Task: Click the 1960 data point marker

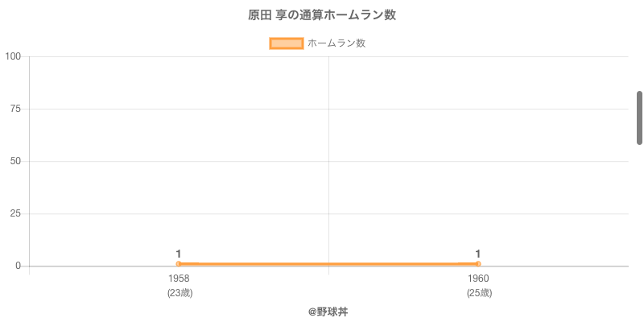Action: click(x=478, y=264)
